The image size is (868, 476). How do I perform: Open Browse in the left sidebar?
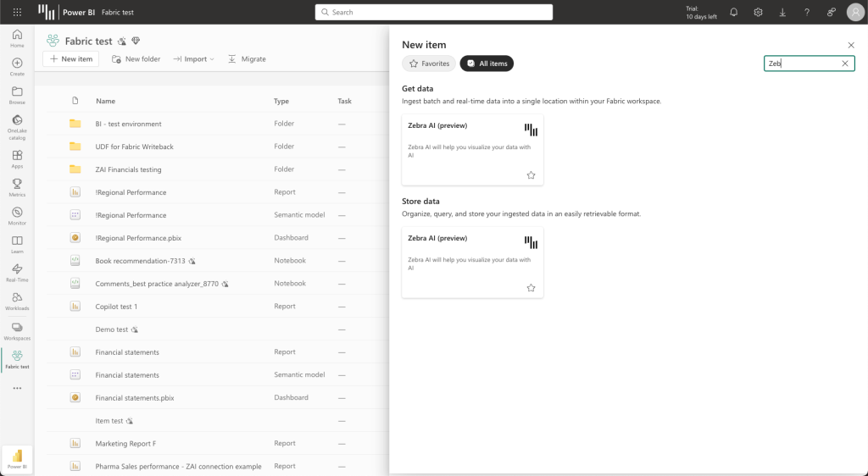point(17,95)
